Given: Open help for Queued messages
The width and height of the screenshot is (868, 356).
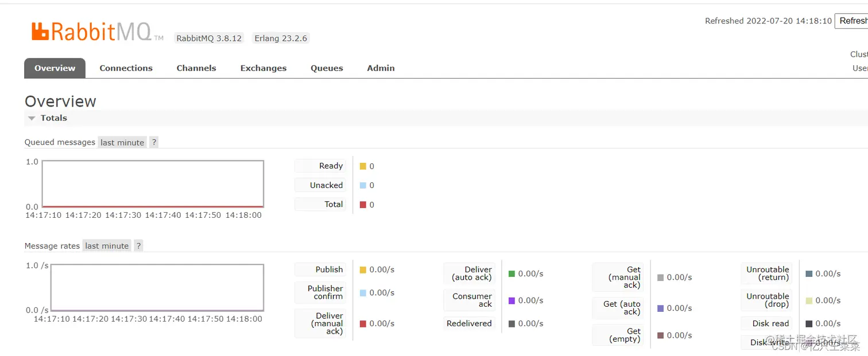Looking at the screenshot, I should point(154,142).
